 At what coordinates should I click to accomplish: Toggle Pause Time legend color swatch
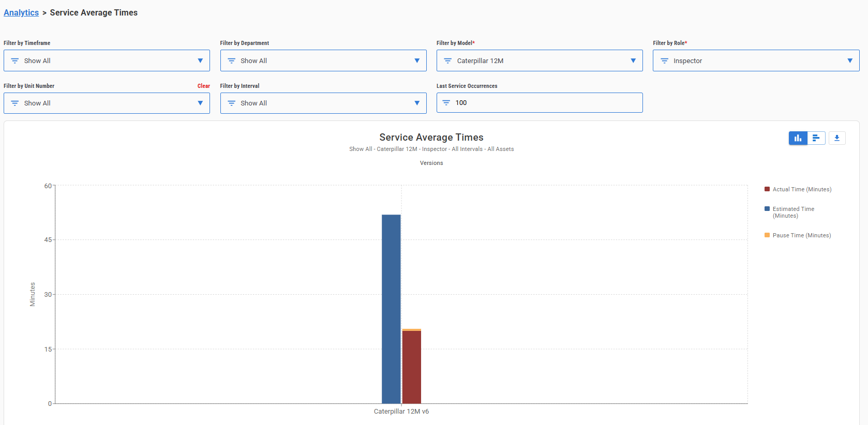point(767,235)
